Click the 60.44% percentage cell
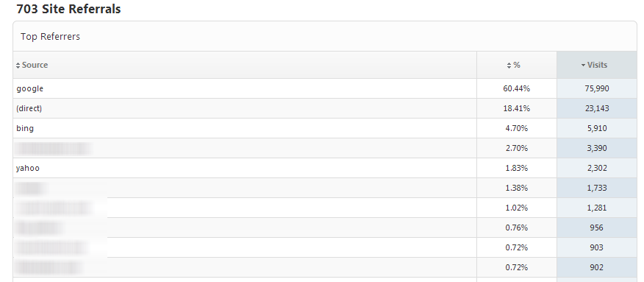 tap(517, 88)
